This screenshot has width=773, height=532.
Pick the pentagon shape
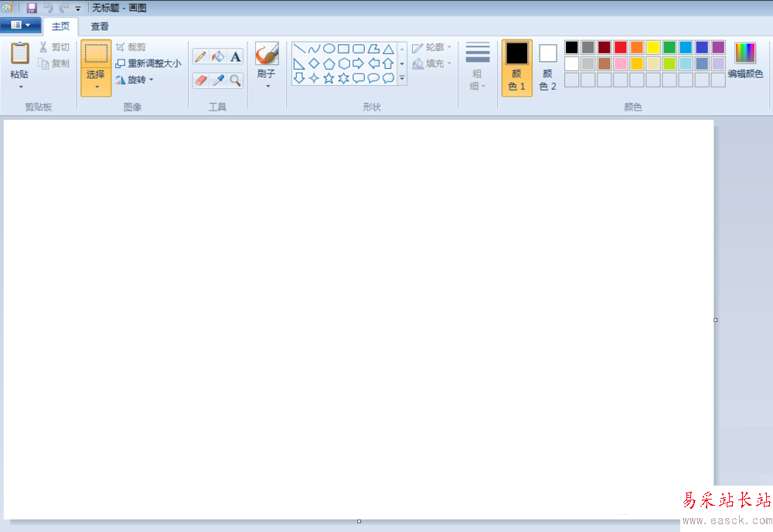[329, 63]
